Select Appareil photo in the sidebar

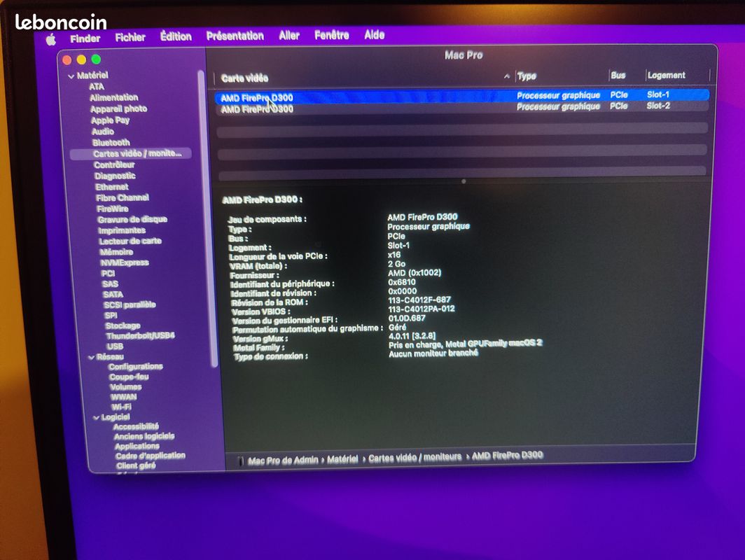click(119, 108)
